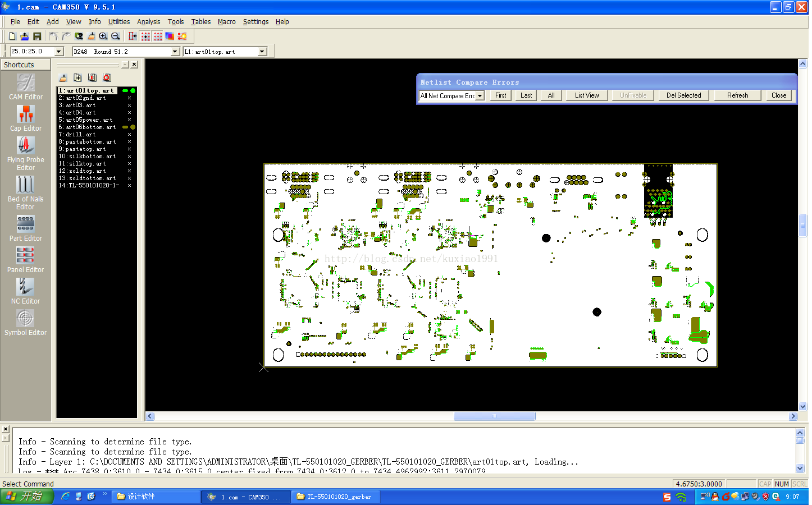This screenshot has width=812, height=505.
Task: Open the Cap Editor shortcut
Action: (25, 118)
